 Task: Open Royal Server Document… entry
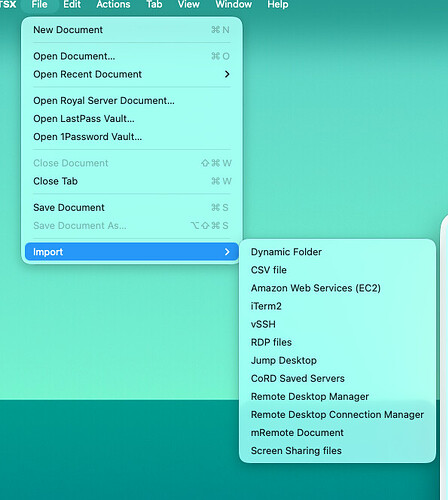(132, 100)
